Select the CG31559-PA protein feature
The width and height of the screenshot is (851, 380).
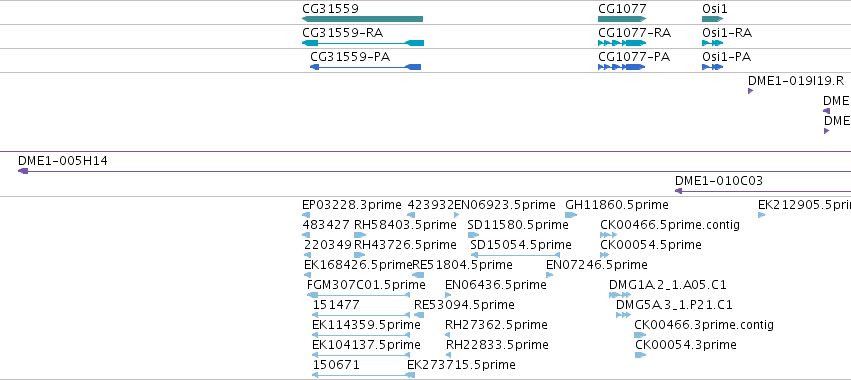[x=365, y=67]
